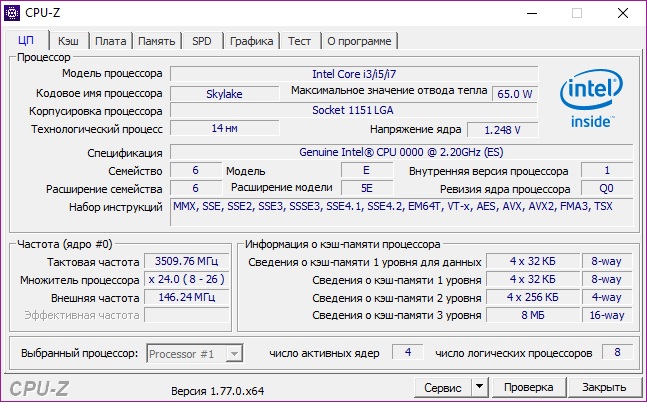Click the 4 x 256 КБ level 2 cache value
647x403 pixels.
(x=533, y=297)
